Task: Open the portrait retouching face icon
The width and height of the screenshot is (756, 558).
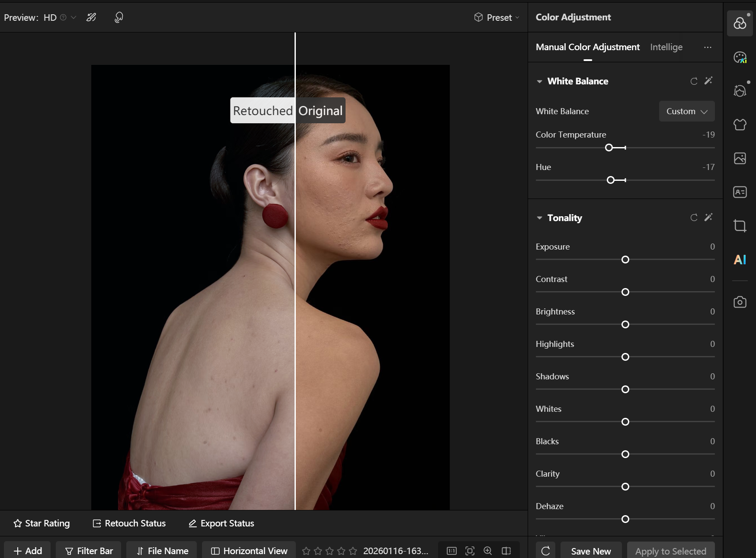Action: point(740,91)
